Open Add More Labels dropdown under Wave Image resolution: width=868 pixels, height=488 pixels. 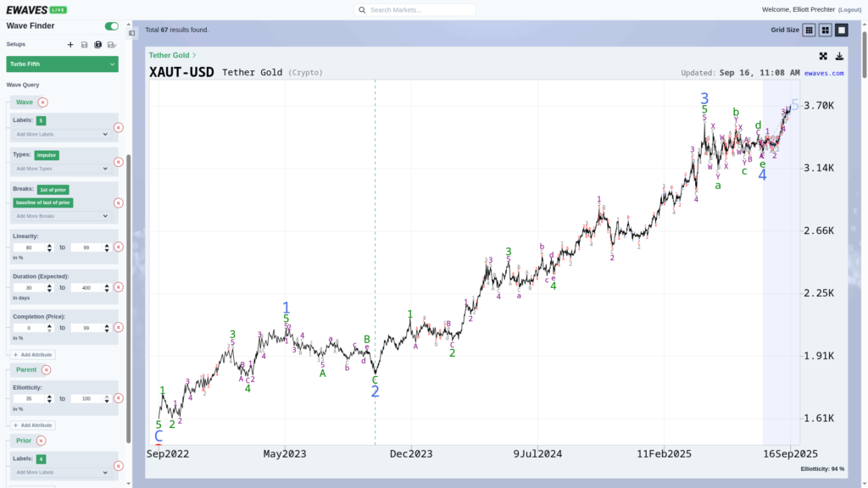[x=61, y=135]
